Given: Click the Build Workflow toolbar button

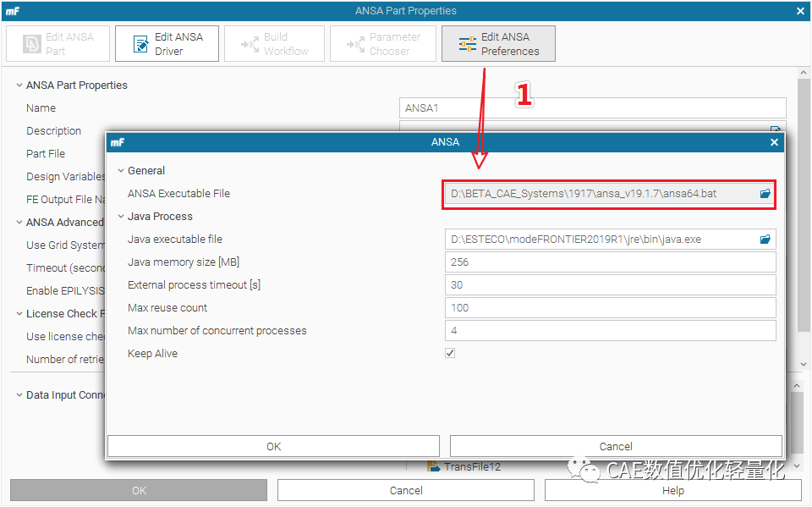Looking at the screenshot, I should [274, 43].
